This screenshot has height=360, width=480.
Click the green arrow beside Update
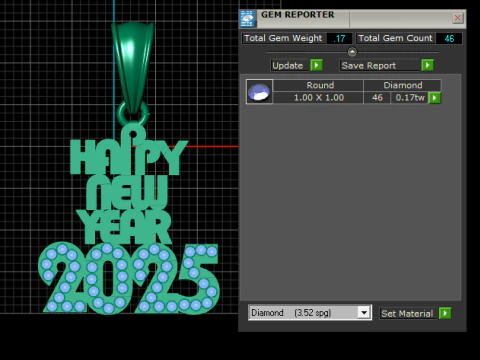click(316, 65)
